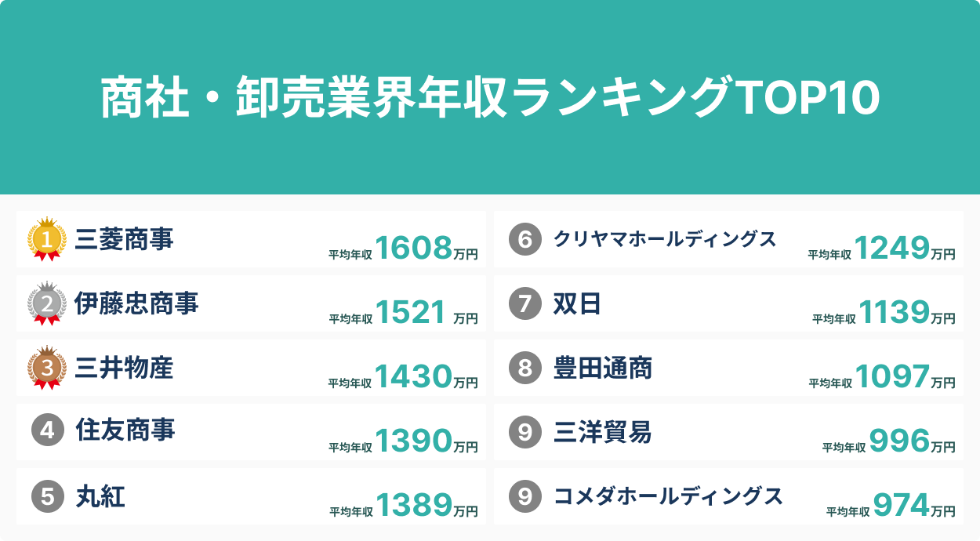Select the 豊田通商 company name
980x541 pixels.
pyautogui.click(x=602, y=368)
